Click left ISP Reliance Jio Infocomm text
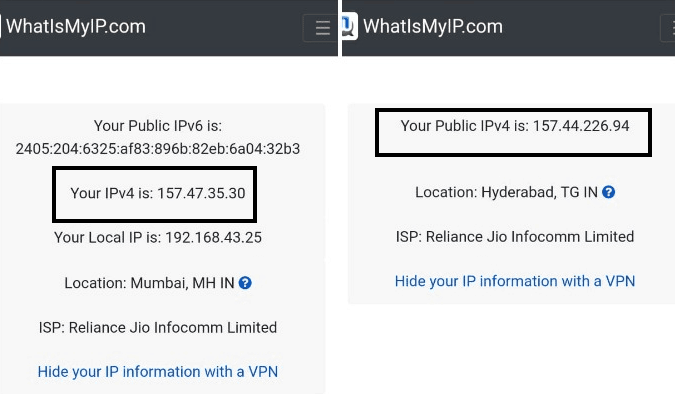This screenshot has height=394, width=675. point(158,328)
